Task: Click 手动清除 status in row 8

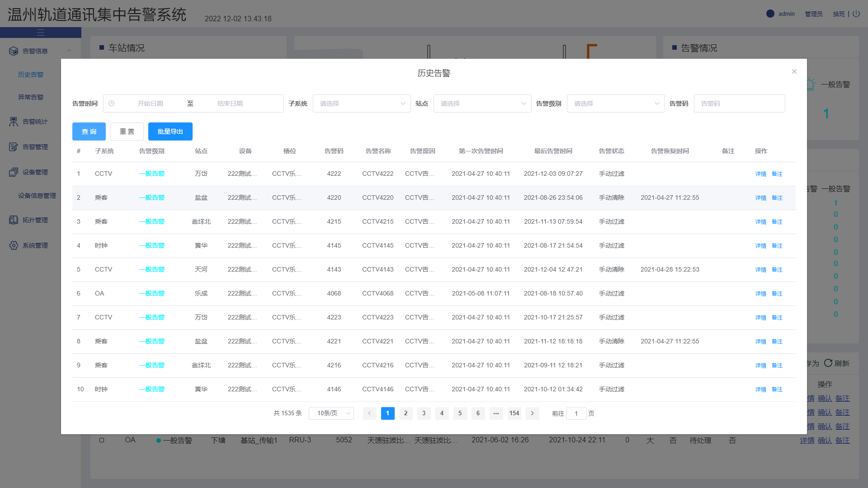Action: pos(612,341)
